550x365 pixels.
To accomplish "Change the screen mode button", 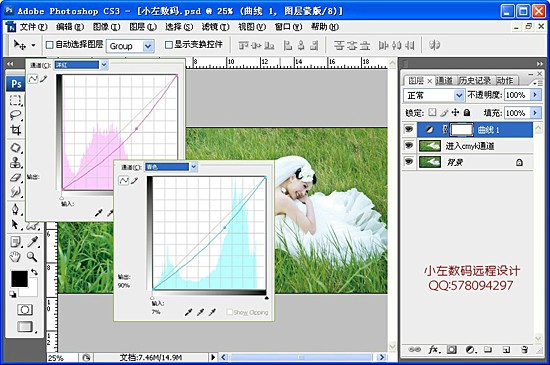I will [25, 327].
